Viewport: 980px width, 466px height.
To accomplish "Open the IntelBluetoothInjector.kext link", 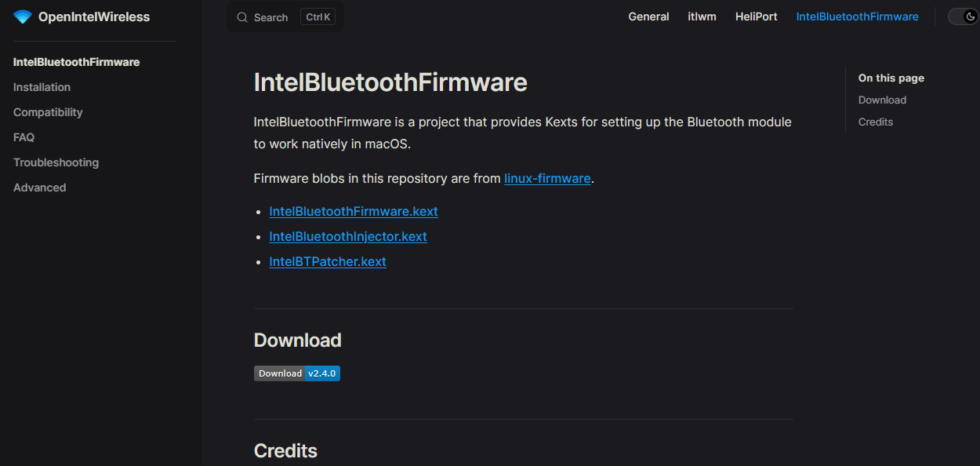I will [x=347, y=236].
